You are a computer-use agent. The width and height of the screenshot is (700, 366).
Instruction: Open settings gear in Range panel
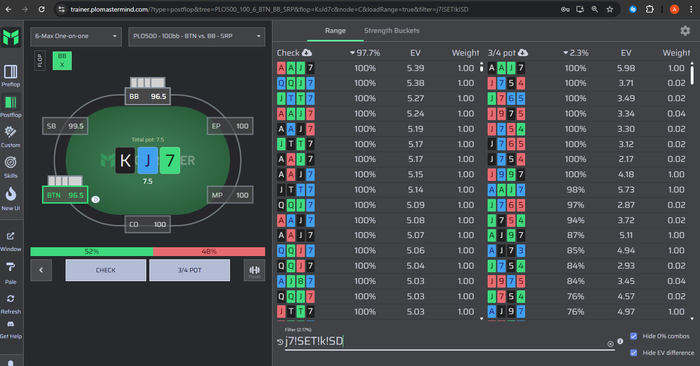click(x=685, y=31)
